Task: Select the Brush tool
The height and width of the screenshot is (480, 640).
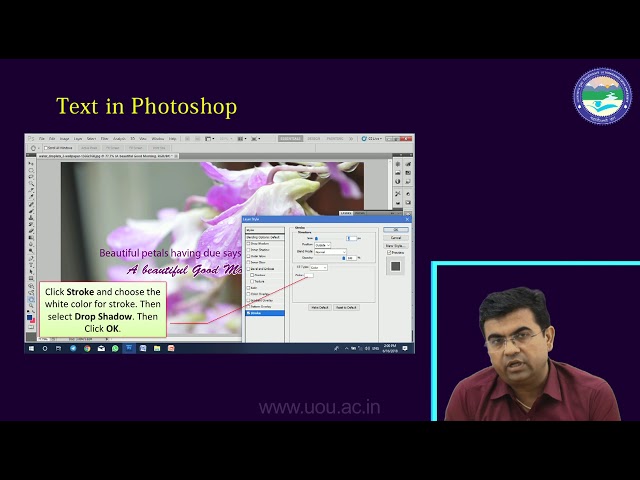Action: [x=31, y=211]
